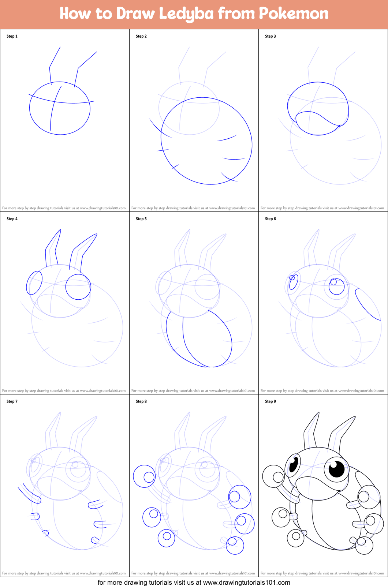Viewport: 388px width, 588px height.
Task: Click the title 'How to Draw Ledyba from Pokemon'
Action: 194,14
